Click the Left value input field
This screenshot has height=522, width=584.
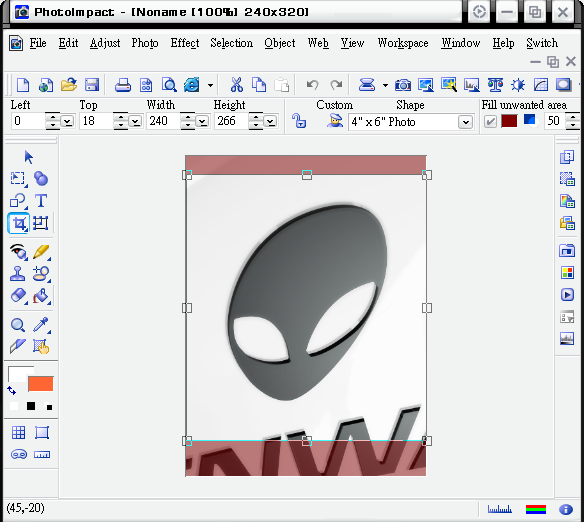pyautogui.click(x=28, y=121)
